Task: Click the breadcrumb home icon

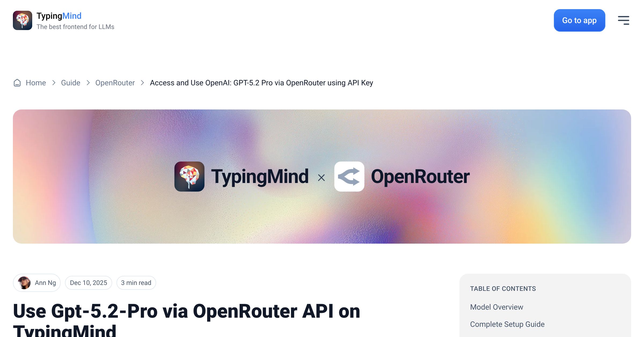Action: [x=17, y=83]
